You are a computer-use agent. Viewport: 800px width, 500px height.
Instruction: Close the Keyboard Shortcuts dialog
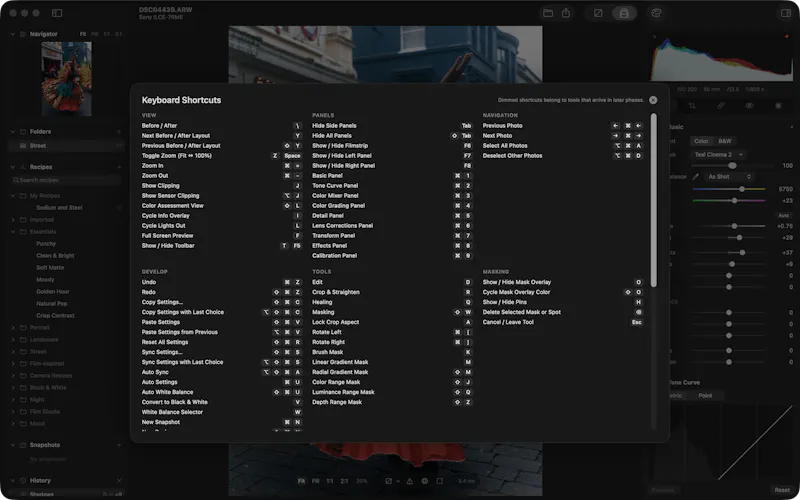coord(653,100)
